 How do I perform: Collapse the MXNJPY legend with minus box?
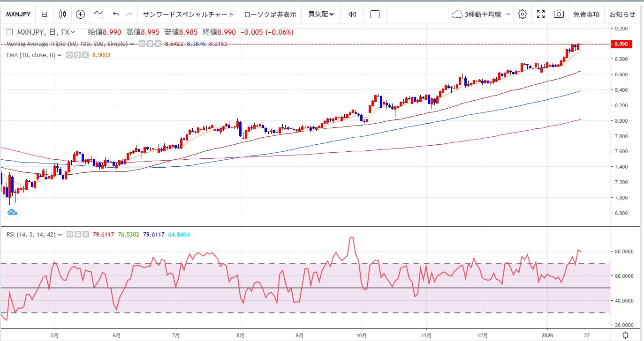[10, 32]
